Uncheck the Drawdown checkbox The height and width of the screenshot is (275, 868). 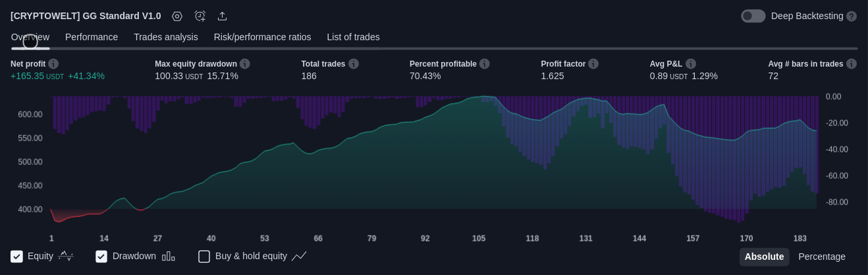101,257
